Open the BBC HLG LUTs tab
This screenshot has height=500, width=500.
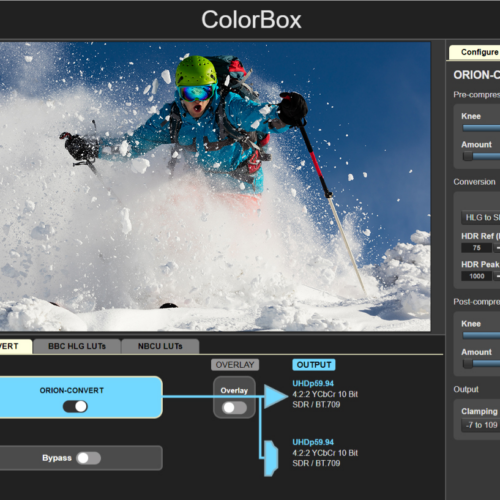77,346
